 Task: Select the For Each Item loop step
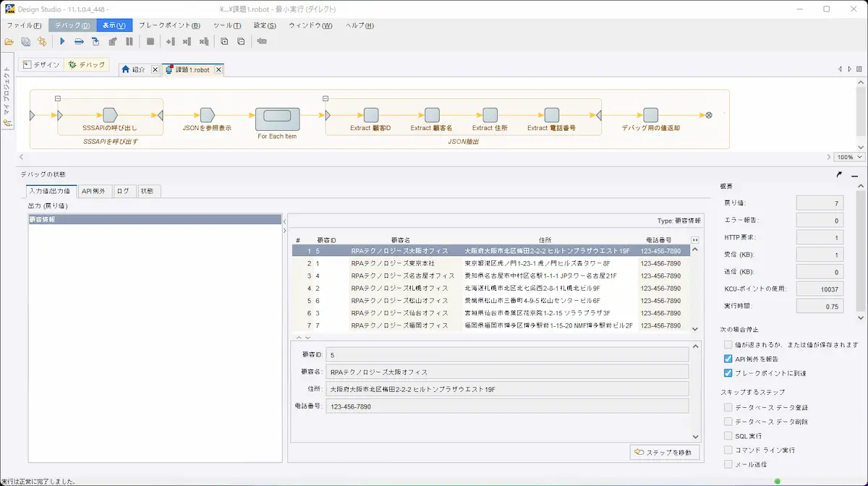(x=277, y=119)
